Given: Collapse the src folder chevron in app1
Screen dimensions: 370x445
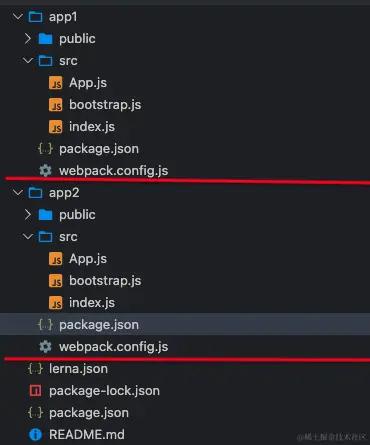Looking at the screenshot, I should point(28,61).
